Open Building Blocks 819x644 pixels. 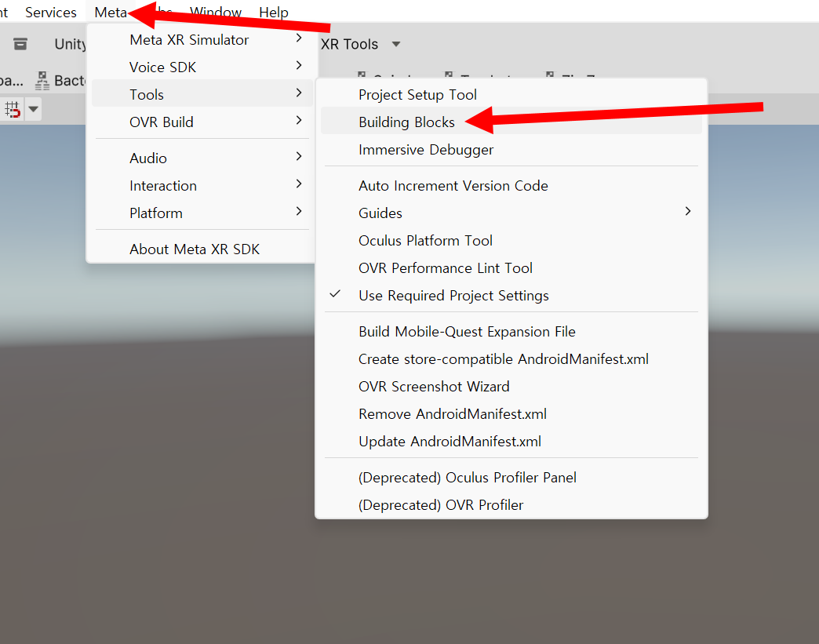coord(511,122)
